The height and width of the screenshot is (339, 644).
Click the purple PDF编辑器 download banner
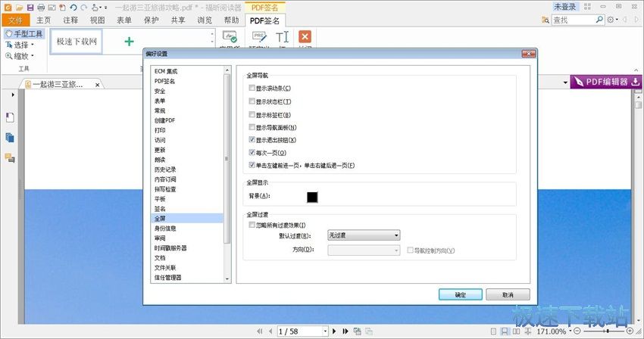pos(606,82)
